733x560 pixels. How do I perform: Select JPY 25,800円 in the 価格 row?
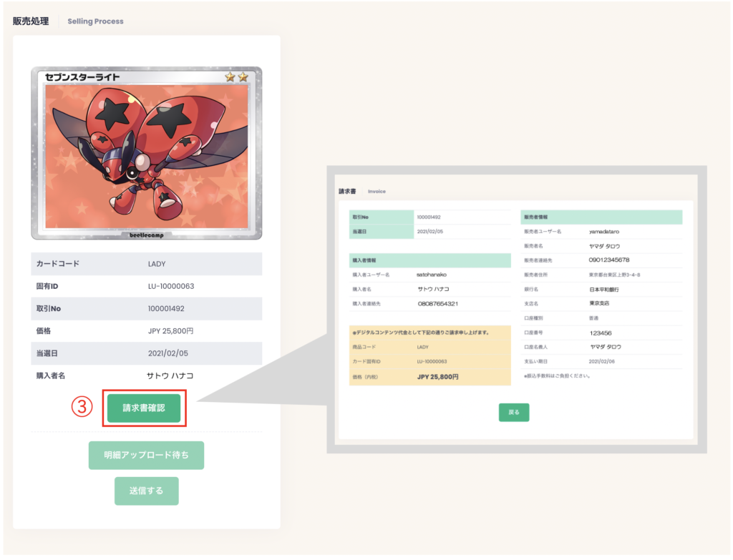pos(170,331)
